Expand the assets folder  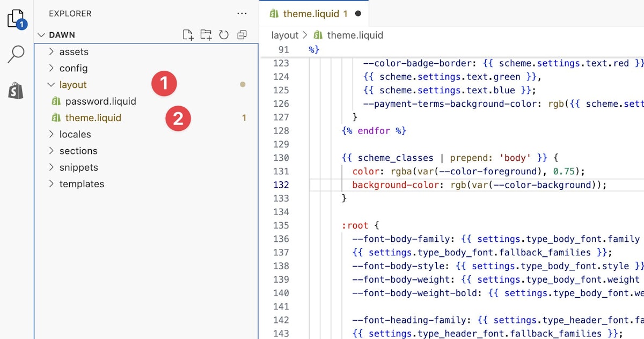point(74,52)
